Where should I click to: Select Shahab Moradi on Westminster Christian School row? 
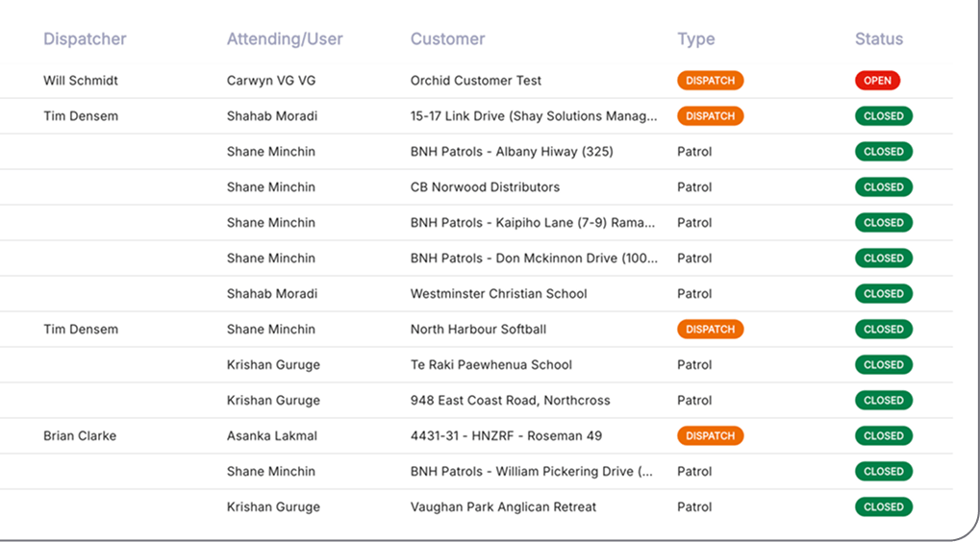[272, 294]
